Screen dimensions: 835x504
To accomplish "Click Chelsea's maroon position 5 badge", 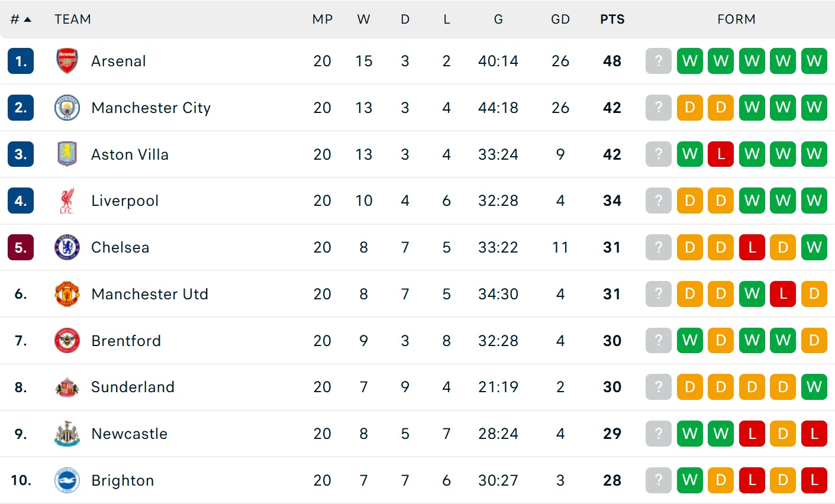I will (21, 247).
